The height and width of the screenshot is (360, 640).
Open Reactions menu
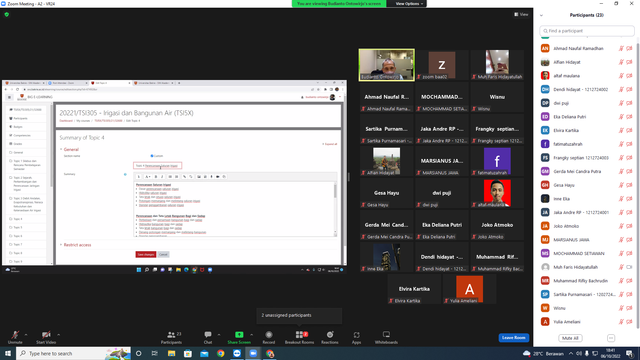coord(330,337)
